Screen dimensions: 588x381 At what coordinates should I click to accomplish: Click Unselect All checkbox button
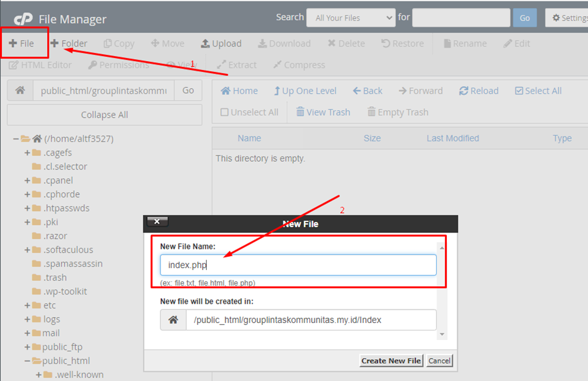pos(250,112)
